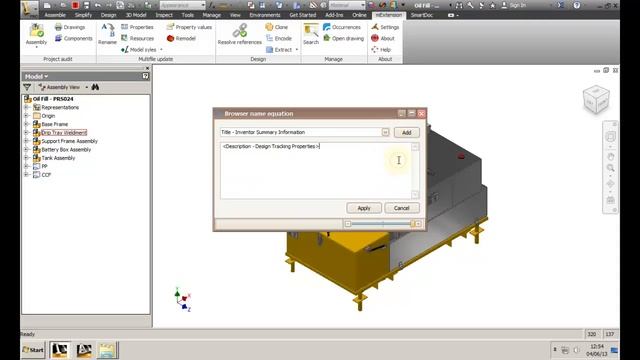640x360 pixels.
Task: Activate the Pan hand navigation tool
Action: 611,157
